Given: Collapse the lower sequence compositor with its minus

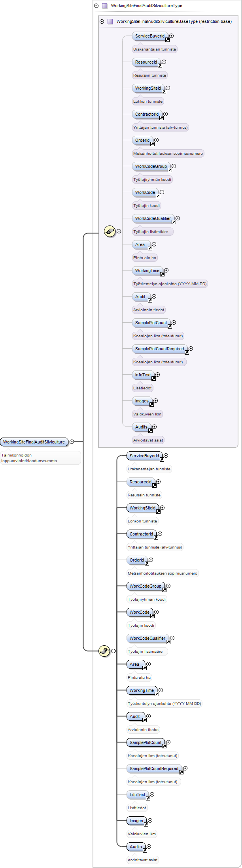Looking at the screenshot, I should tap(113, 651).
